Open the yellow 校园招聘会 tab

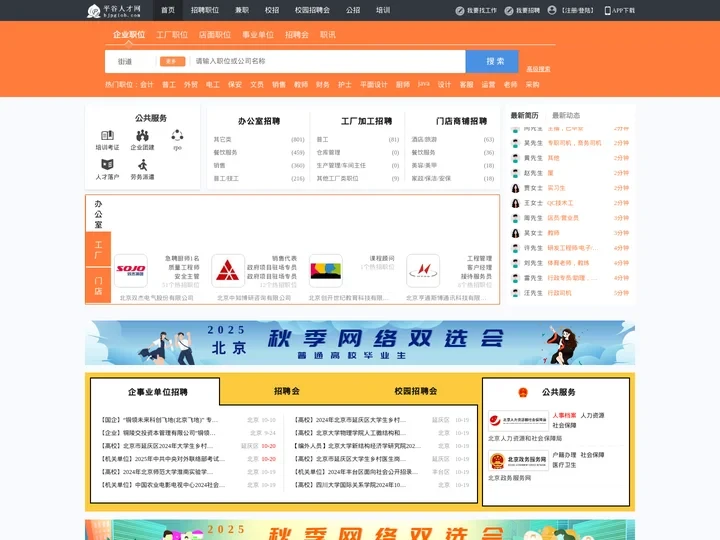416,391
